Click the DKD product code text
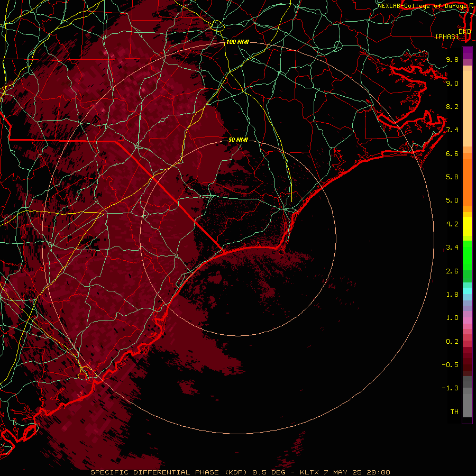 (x=465, y=31)
